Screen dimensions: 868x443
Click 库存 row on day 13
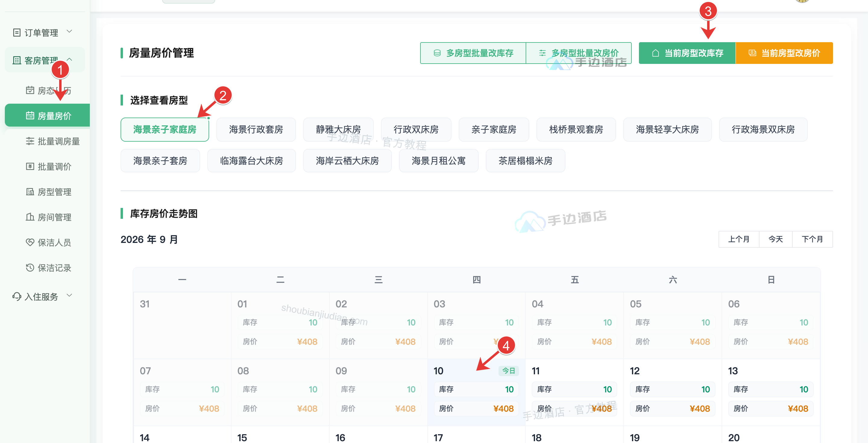(771, 389)
